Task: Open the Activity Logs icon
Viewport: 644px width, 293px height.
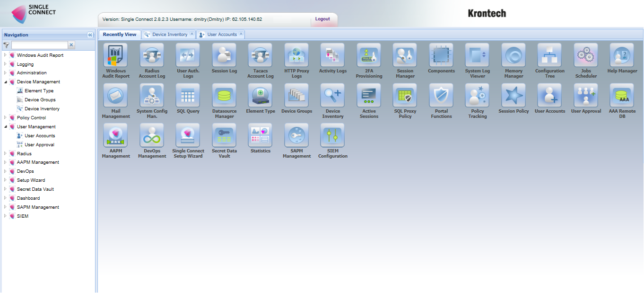Action: pos(332,55)
